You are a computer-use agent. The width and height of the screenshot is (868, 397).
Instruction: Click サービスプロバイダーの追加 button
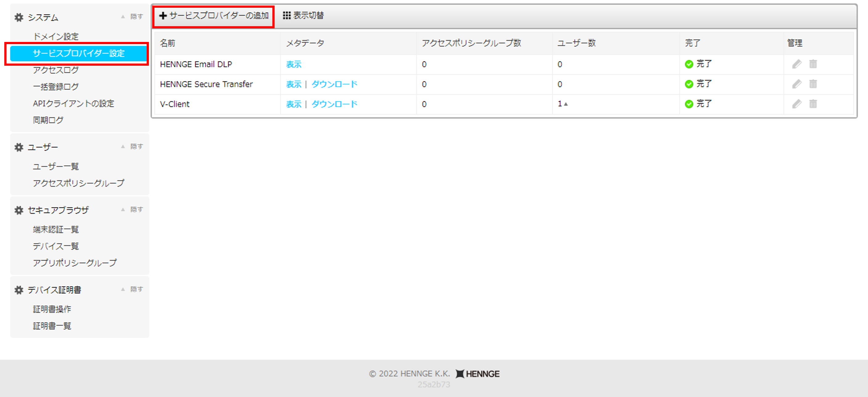[x=214, y=16]
